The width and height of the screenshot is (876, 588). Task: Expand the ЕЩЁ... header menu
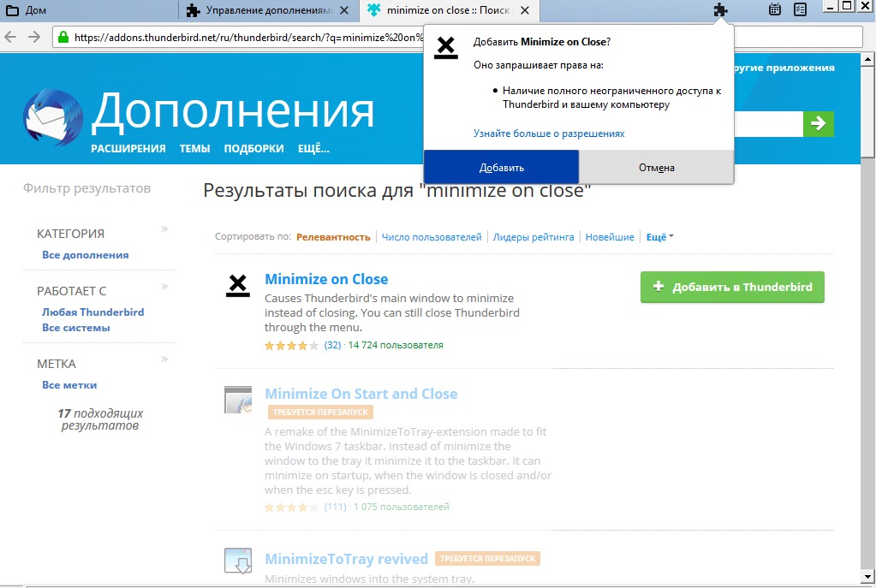point(313,149)
